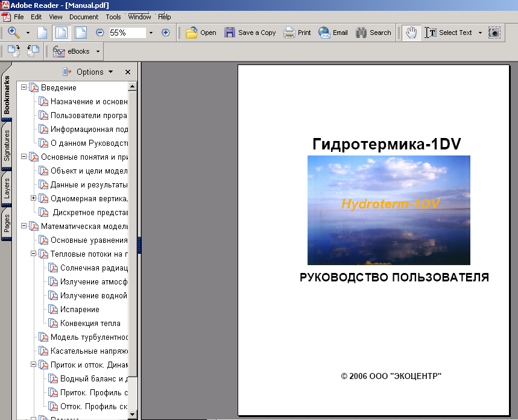Open the bookmarks Options menu

[89, 72]
